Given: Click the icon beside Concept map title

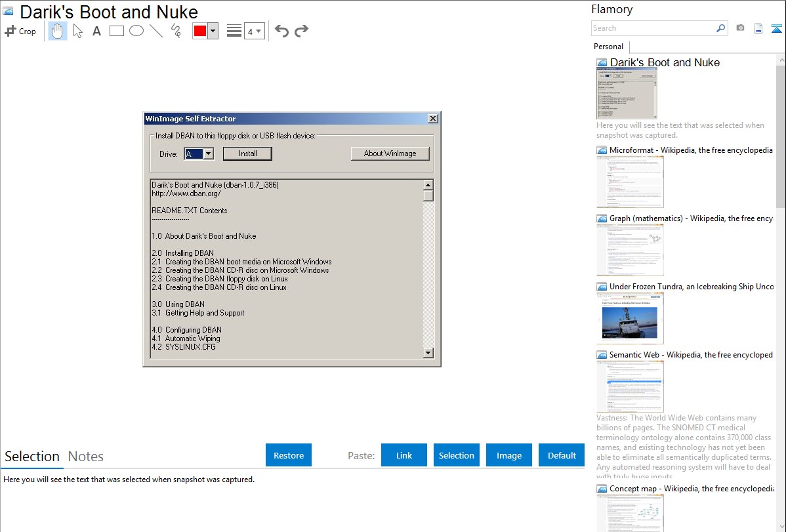Looking at the screenshot, I should [x=602, y=489].
